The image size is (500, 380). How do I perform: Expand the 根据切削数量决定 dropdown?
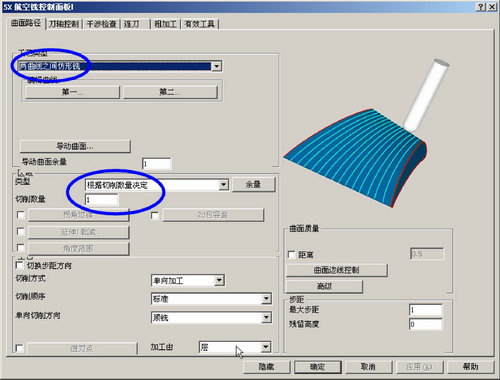pyautogui.click(x=224, y=184)
